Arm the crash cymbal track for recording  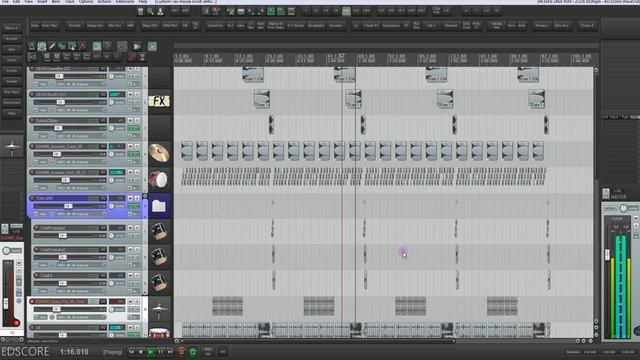32,146
